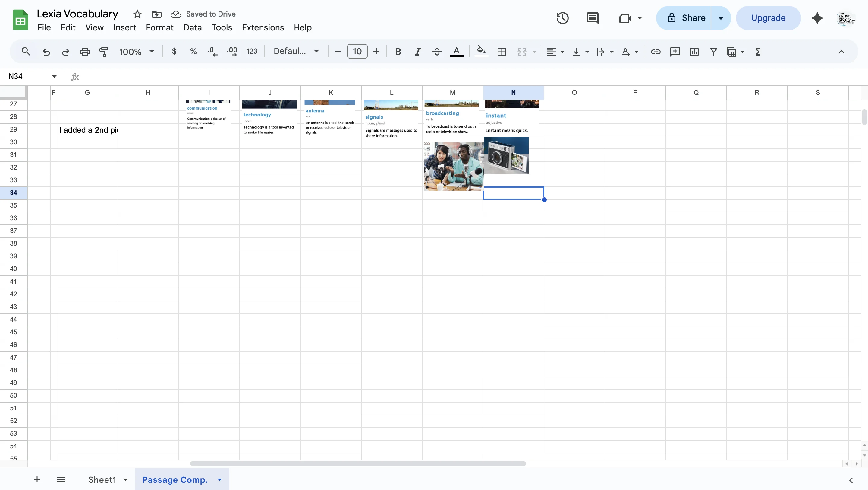This screenshot has width=868, height=490.
Task: Toggle strikethrough formatting
Action: (436, 52)
